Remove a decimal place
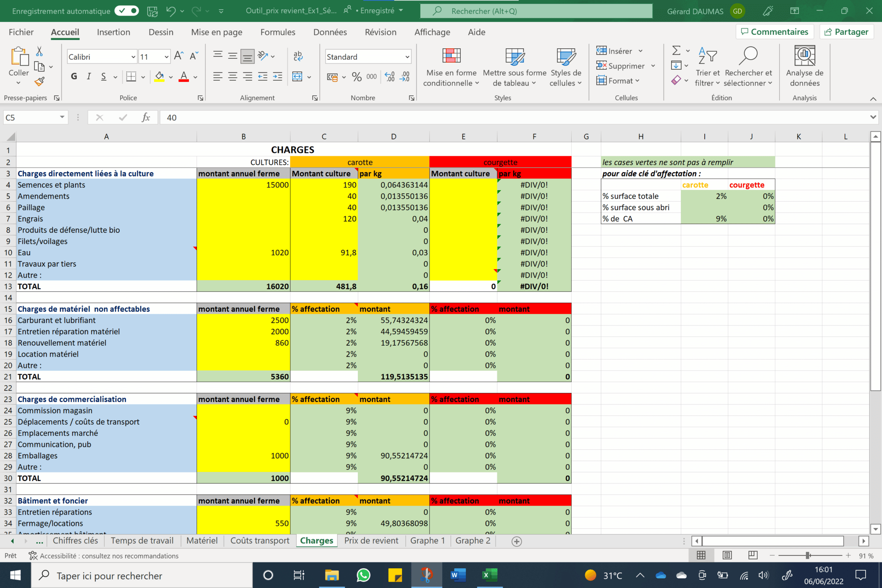Screen dimensions: 882x588 click(405, 76)
